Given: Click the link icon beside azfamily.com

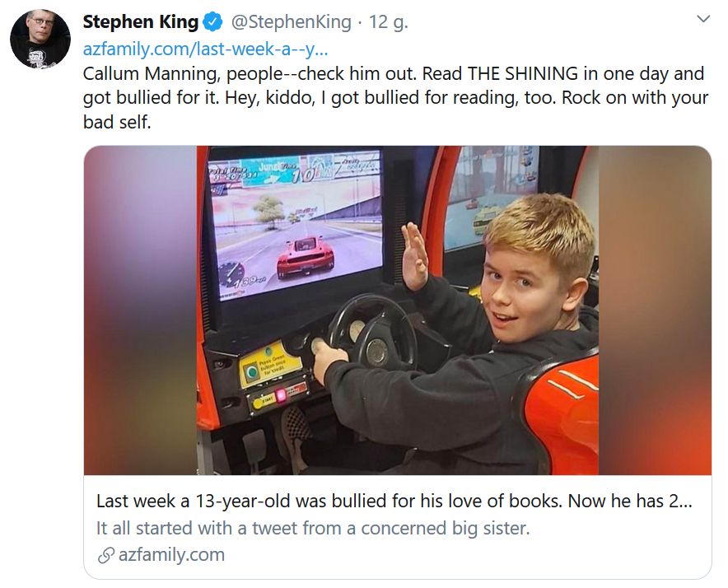Looking at the screenshot, I should point(105,555).
